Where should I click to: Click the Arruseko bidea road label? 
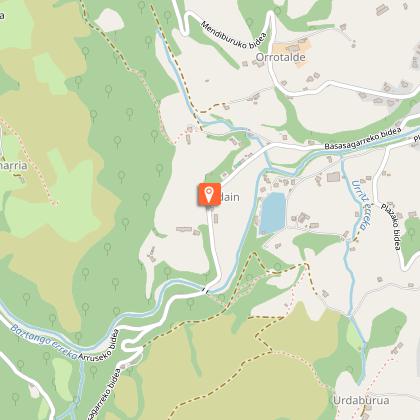(99, 345)
